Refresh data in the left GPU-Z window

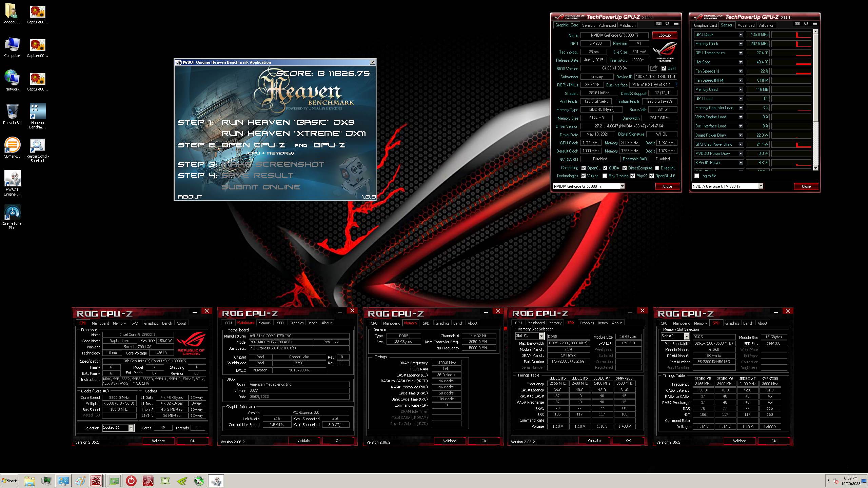[x=667, y=24]
